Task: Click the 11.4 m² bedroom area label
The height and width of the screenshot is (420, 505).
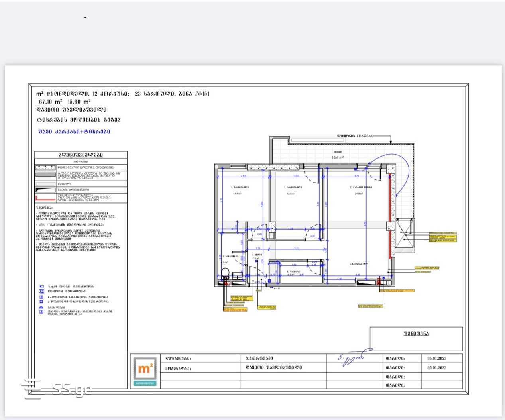Action: coord(238,194)
